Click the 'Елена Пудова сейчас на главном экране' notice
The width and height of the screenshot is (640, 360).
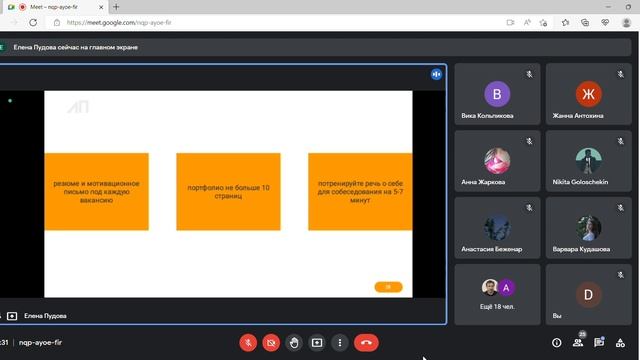[x=76, y=47]
